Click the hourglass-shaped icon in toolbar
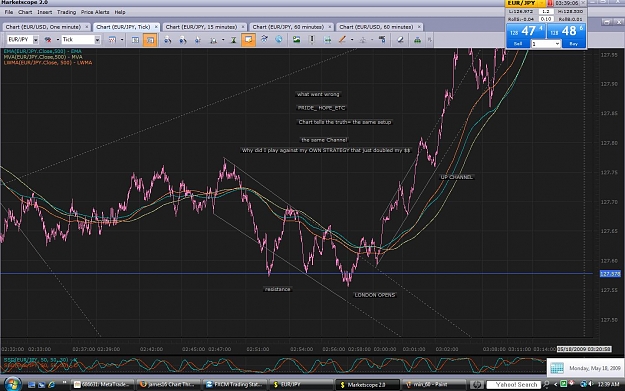The height and width of the screenshot is (391, 625). pyautogui.click(x=234, y=39)
